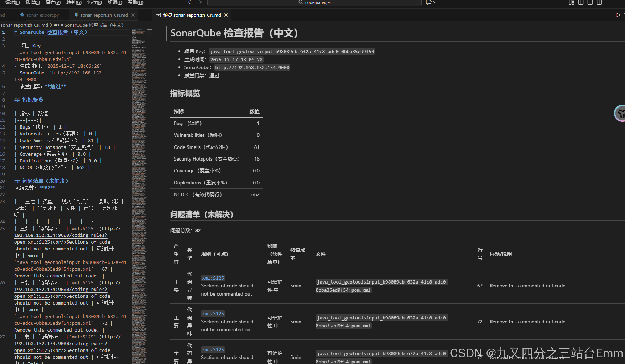Click the 问题总数: 82 text in preview
The width and height of the screenshot is (625, 364).
(x=186, y=230)
